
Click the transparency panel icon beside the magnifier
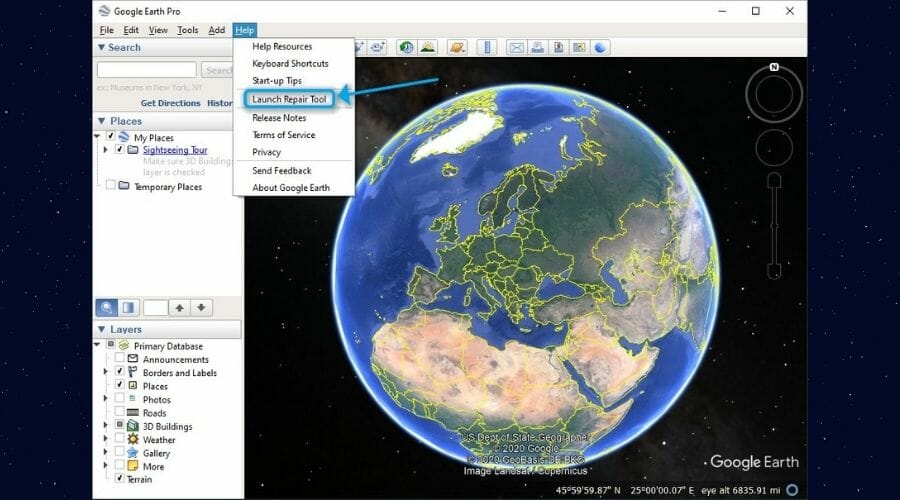(129, 308)
